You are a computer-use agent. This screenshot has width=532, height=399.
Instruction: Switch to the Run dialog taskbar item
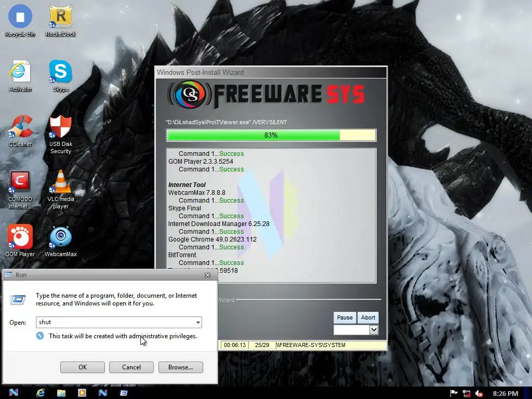pyautogui.click(x=124, y=393)
